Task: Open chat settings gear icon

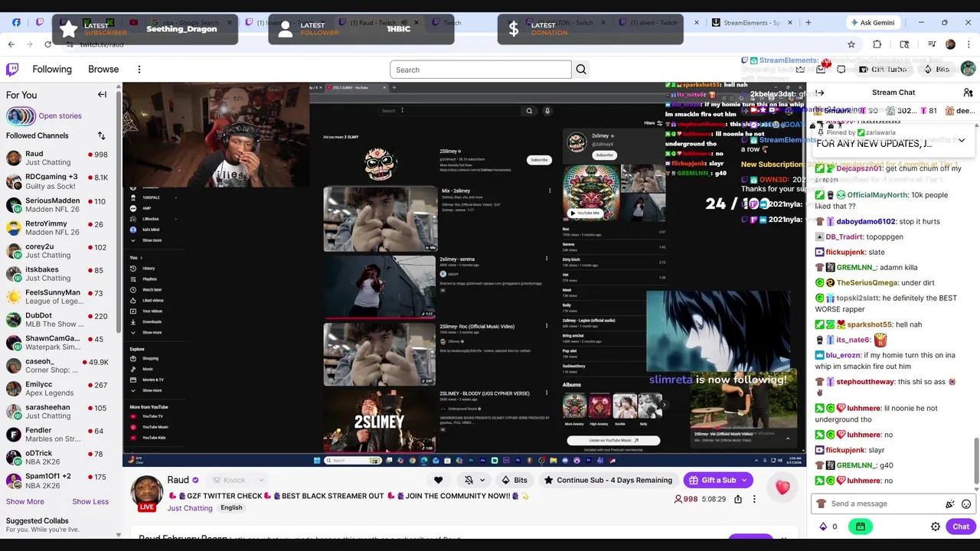Action: (x=935, y=527)
